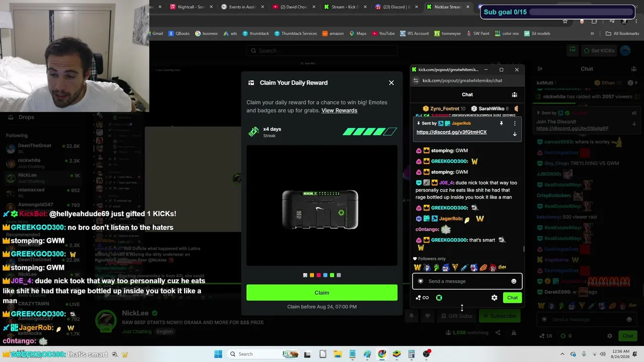
Task: Open the View Rewards link
Action: coord(339,111)
